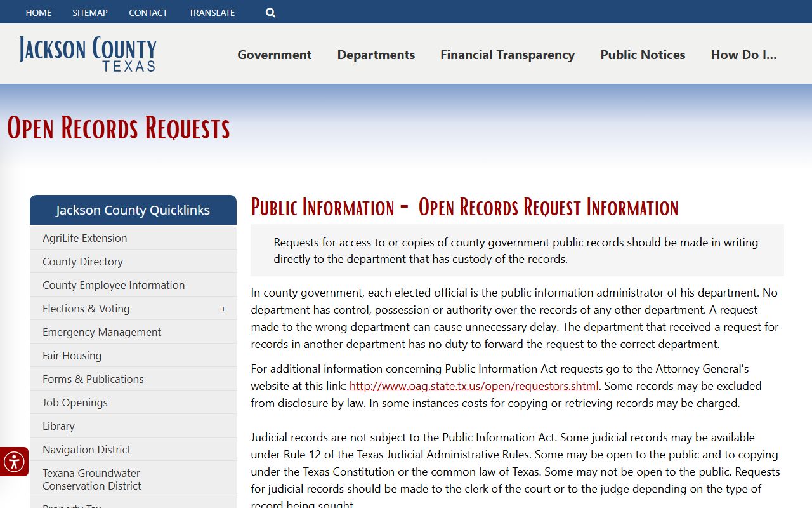Select AgriLife Extension quicklink
This screenshot has height=508, width=812.
(x=133, y=238)
